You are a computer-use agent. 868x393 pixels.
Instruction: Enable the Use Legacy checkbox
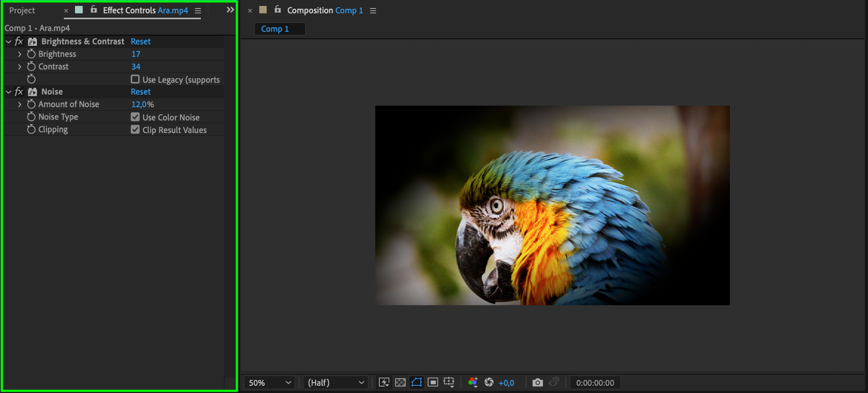point(135,79)
